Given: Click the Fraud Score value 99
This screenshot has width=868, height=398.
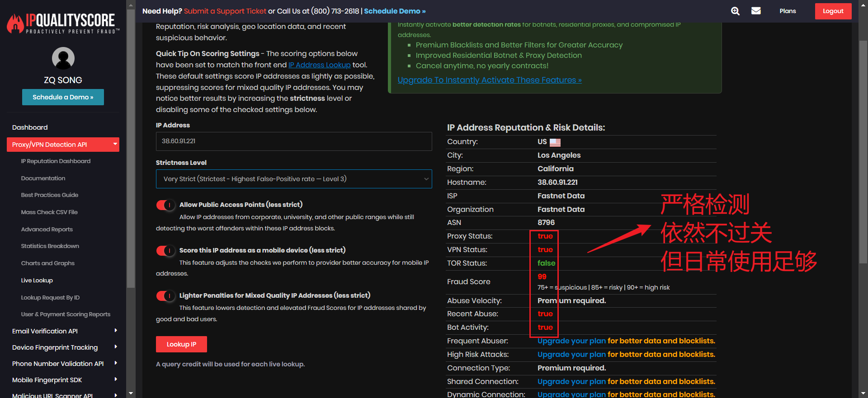Looking at the screenshot, I should [542, 277].
